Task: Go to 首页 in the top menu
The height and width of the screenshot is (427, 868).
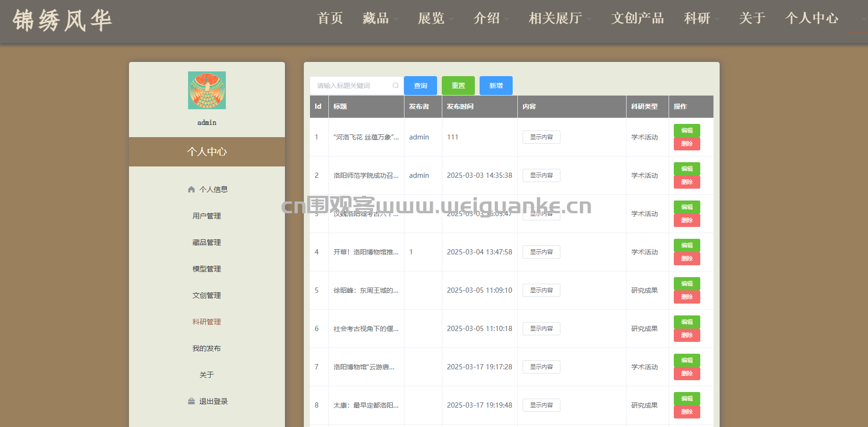Action: 330,18
